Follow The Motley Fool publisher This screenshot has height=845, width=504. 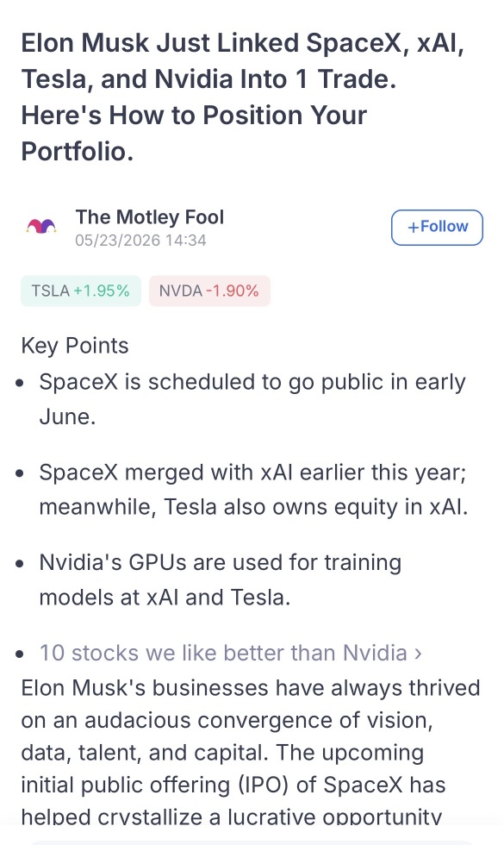[437, 228]
